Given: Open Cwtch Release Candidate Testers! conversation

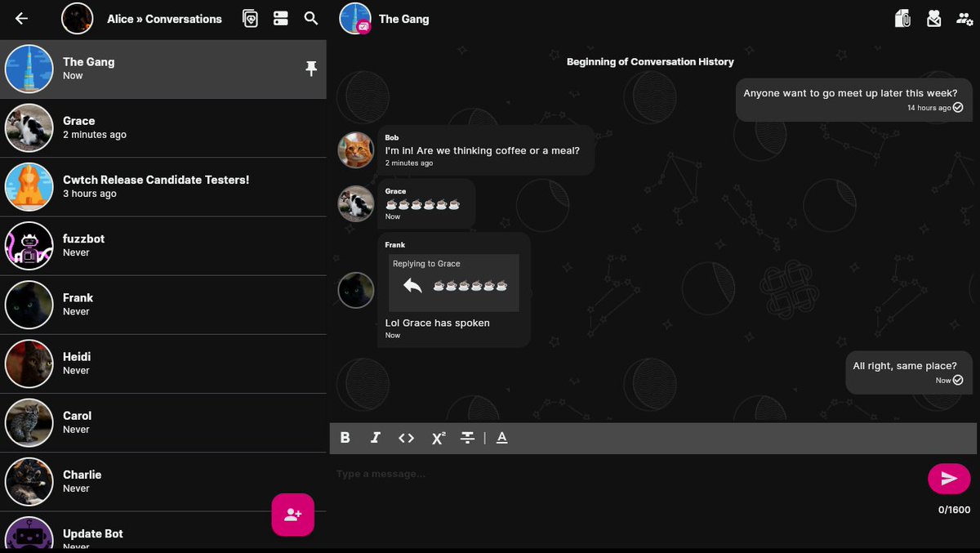Looking at the screenshot, I should 163,187.
